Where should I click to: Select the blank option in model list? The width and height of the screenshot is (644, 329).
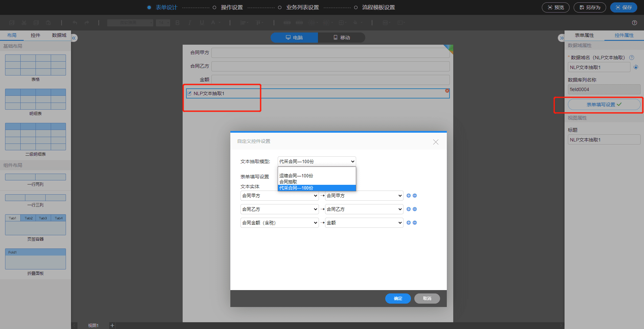(x=317, y=170)
